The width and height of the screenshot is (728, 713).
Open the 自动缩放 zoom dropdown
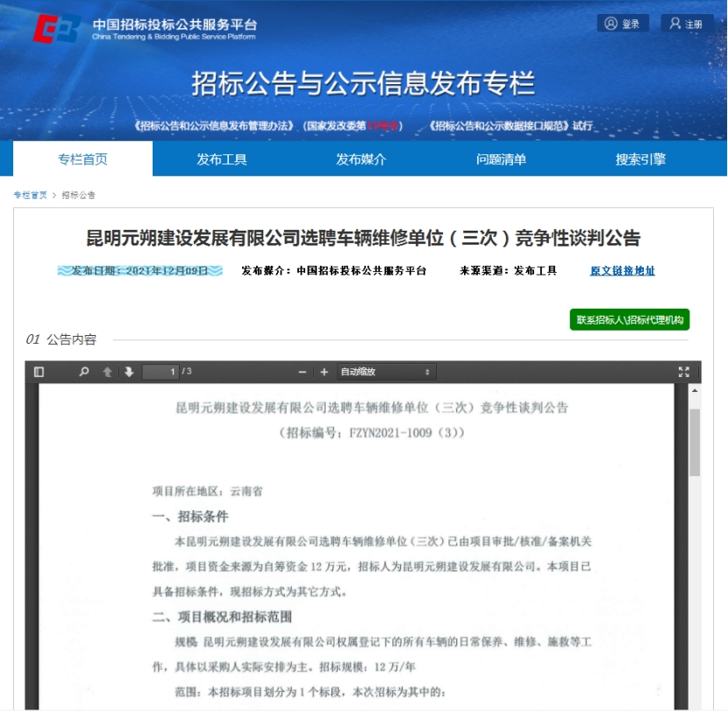coord(386,372)
